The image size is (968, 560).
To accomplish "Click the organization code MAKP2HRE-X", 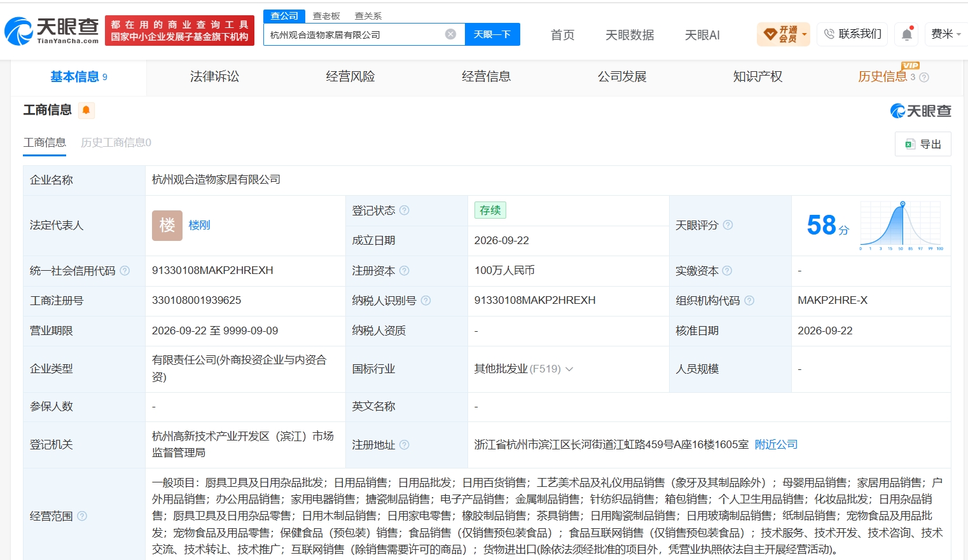I will (833, 301).
